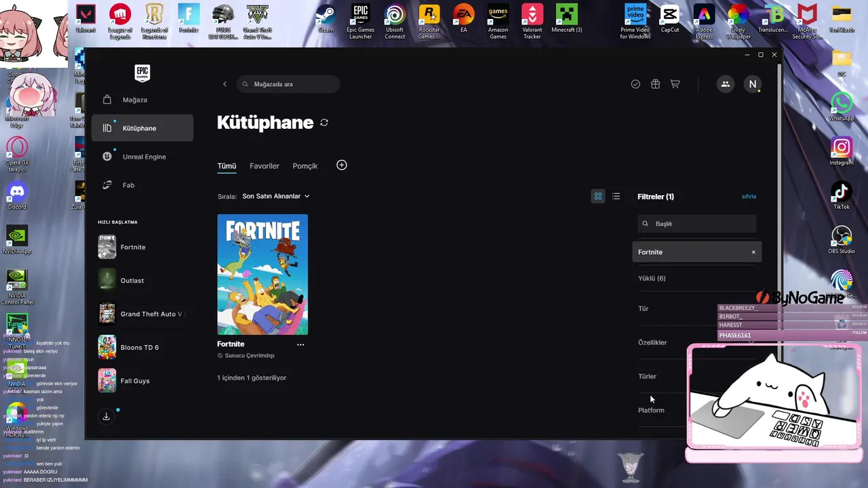
Task: Open the TikTok desktop icon
Action: click(842, 196)
